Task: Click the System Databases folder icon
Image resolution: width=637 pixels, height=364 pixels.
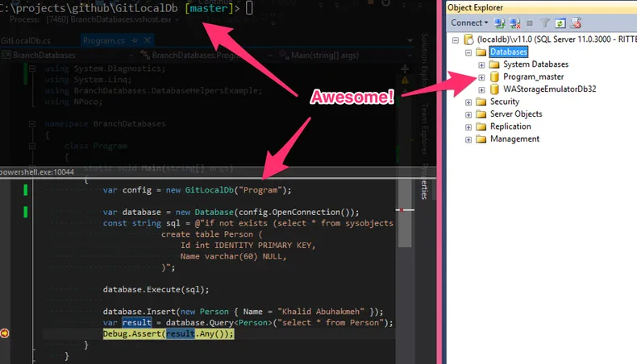Action: 494,64
